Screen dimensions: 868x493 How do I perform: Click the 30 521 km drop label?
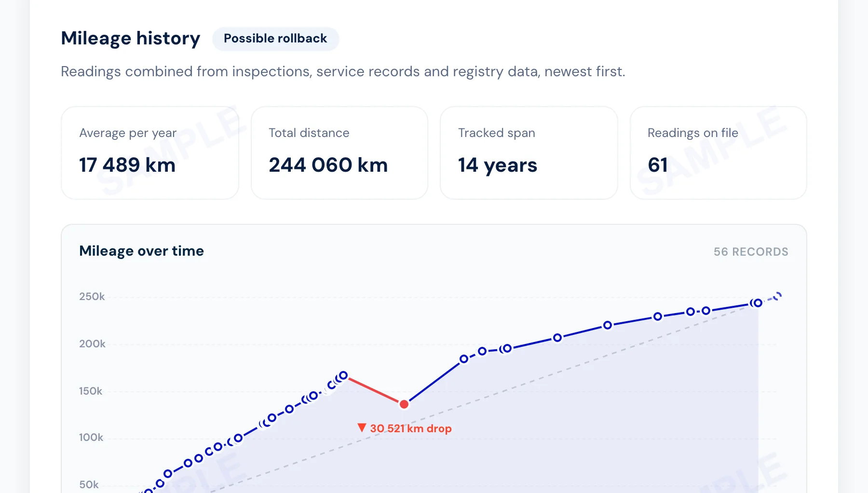point(411,428)
